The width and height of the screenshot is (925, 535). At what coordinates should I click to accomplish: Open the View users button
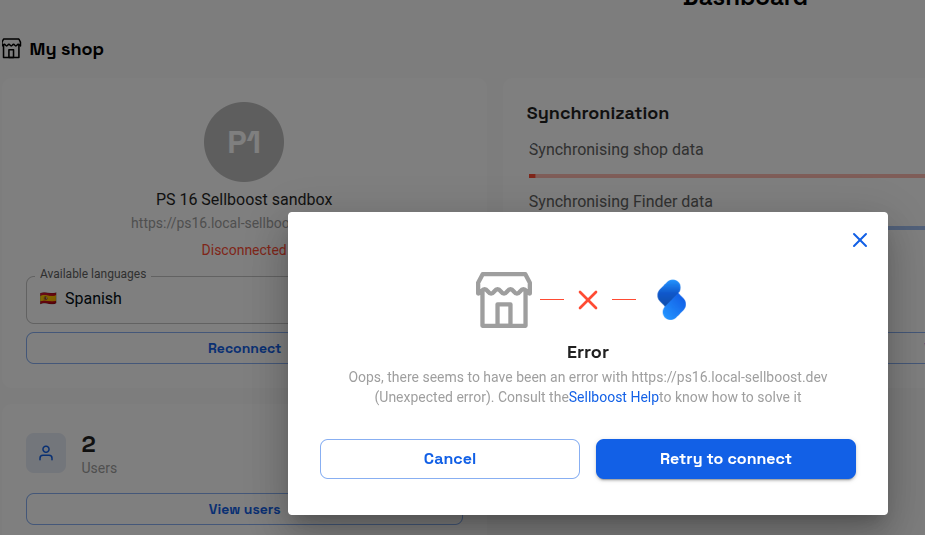click(244, 509)
